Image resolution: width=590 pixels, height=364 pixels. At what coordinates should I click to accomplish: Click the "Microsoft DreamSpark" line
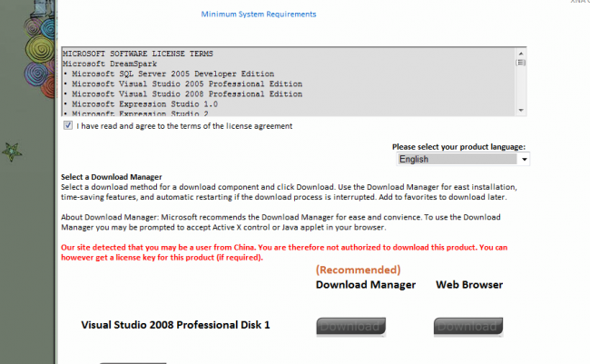tap(110, 64)
